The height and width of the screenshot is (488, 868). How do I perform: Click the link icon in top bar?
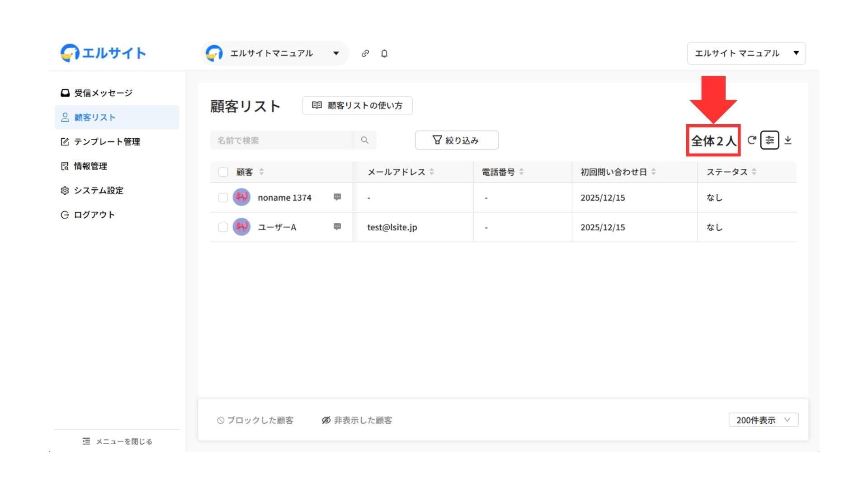(x=365, y=53)
